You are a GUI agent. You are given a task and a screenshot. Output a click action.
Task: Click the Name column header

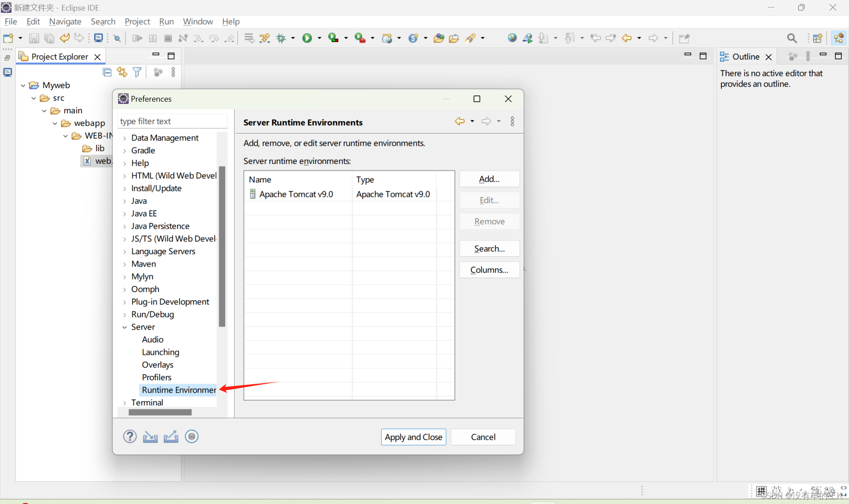(298, 179)
